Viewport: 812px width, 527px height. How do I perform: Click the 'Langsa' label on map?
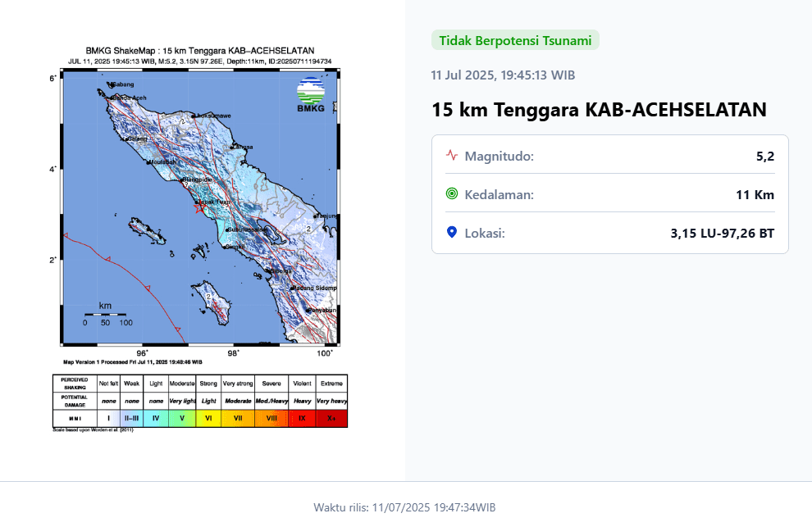coord(242,147)
